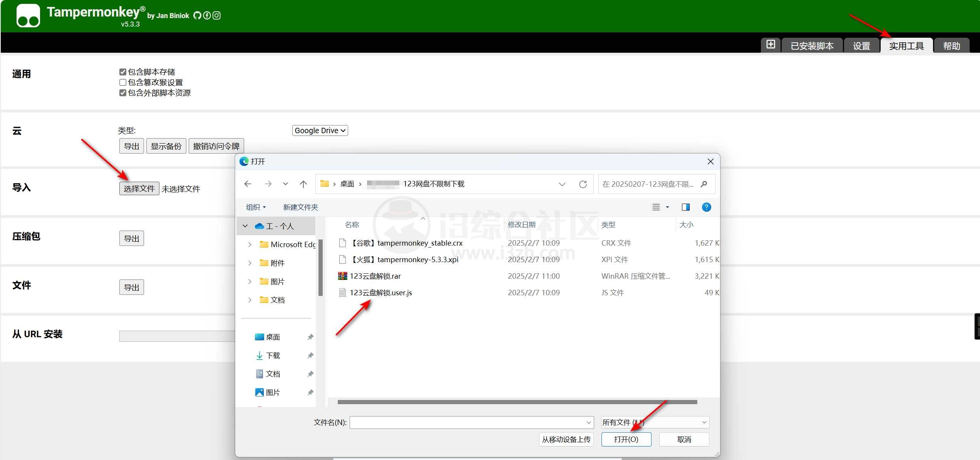This screenshot has height=460, width=980.
Task: Click 撤销访问令牌 button
Action: point(216,146)
